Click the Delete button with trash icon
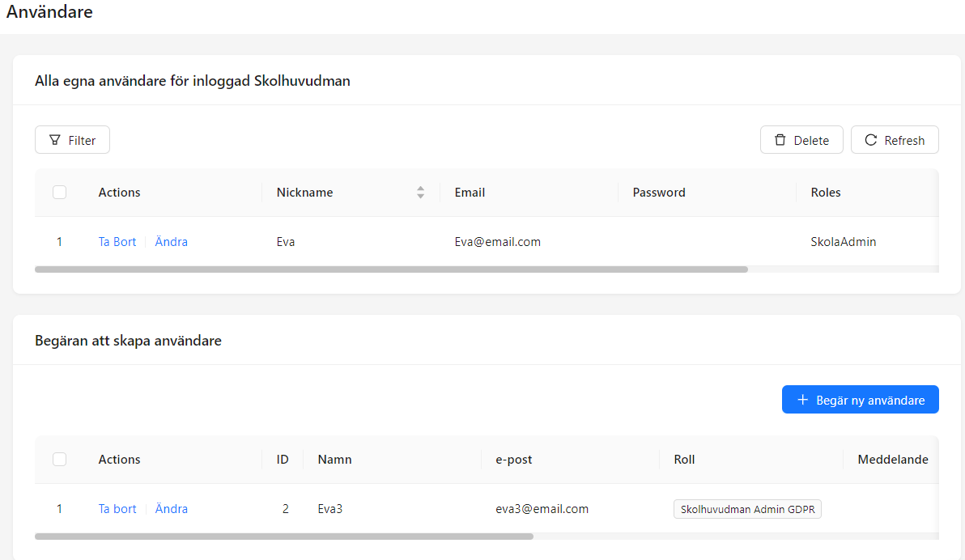 [801, 140]
